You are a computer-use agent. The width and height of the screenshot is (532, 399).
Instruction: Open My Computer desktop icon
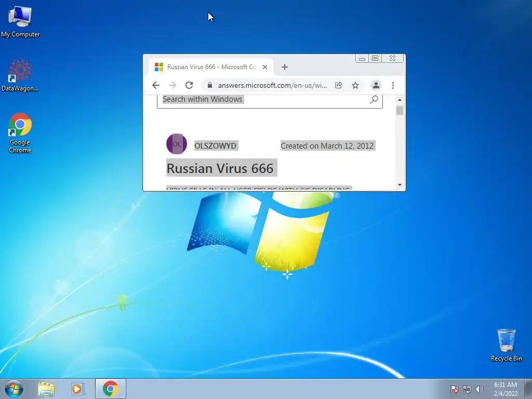coord(20,22)
